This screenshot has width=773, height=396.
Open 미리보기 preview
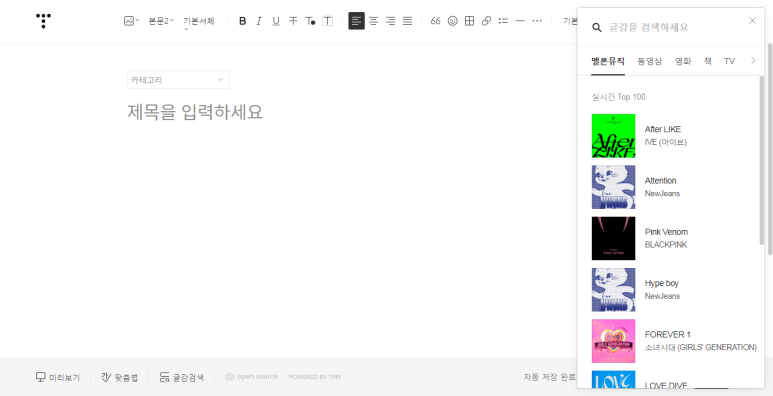58,377
